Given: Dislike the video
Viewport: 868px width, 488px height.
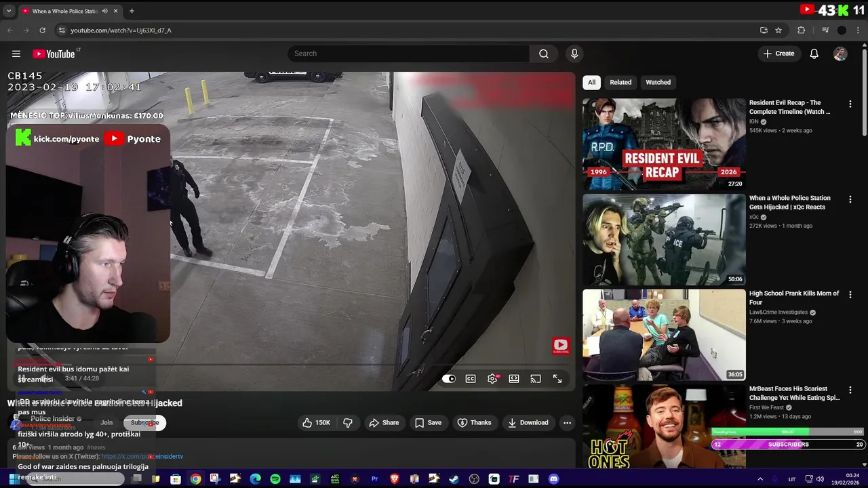Looking at the screenshot, I should 348,423.
